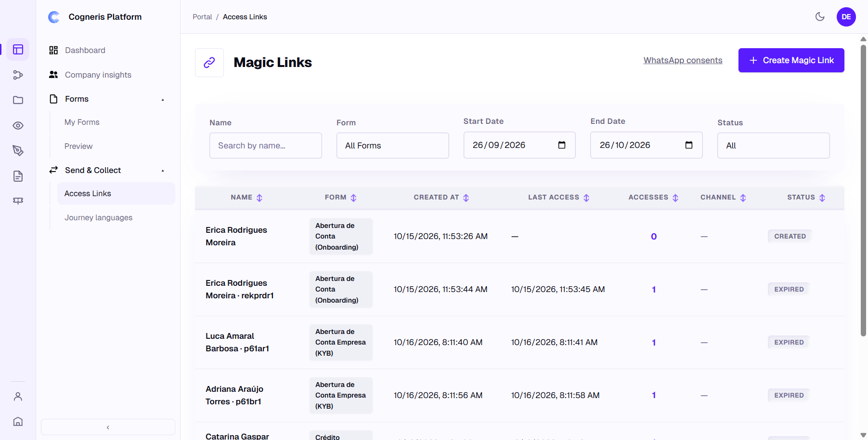This screenshot has height=440, width=868.
Task: Open the portal layout icon in left rail
Action: tap(18, 50)
